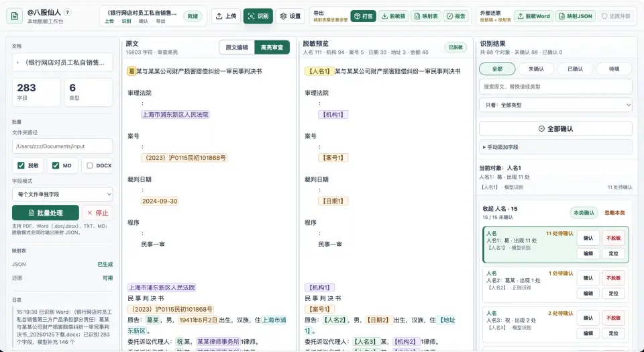
Task: Click the 还原外部 restore button
Action: [x=616, y=16]
